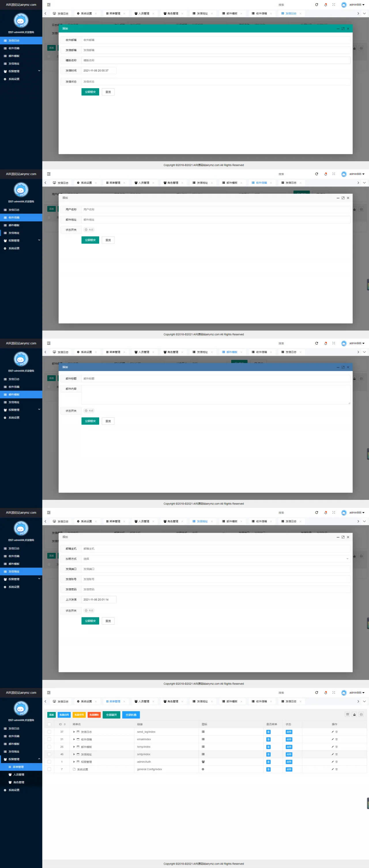
Task: Click edit pencil for send_log/index row
Action: tap(332, 732)
